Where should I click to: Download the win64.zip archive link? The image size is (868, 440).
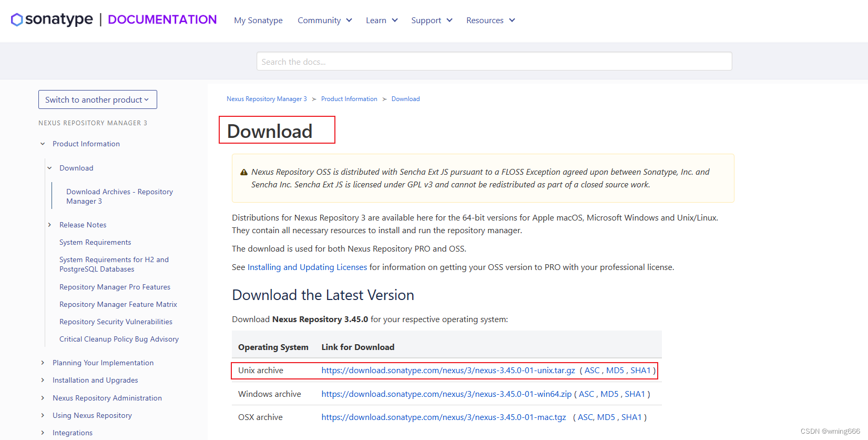[446, 394]
